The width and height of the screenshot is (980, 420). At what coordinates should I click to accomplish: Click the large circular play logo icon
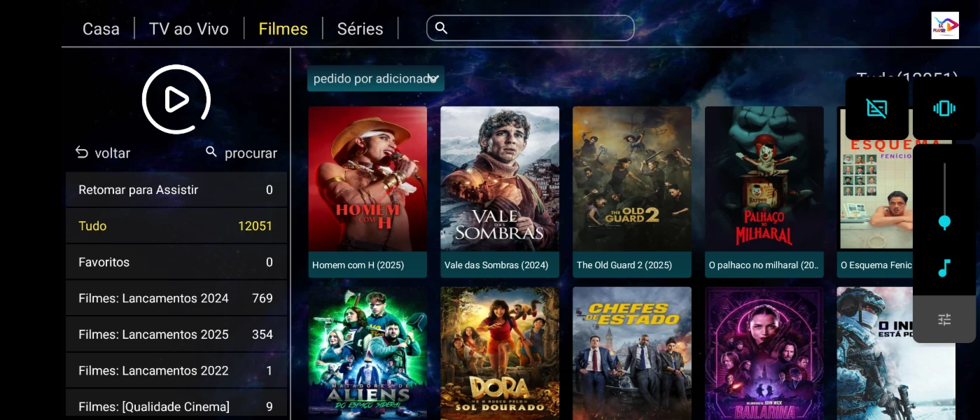point(176,99)
